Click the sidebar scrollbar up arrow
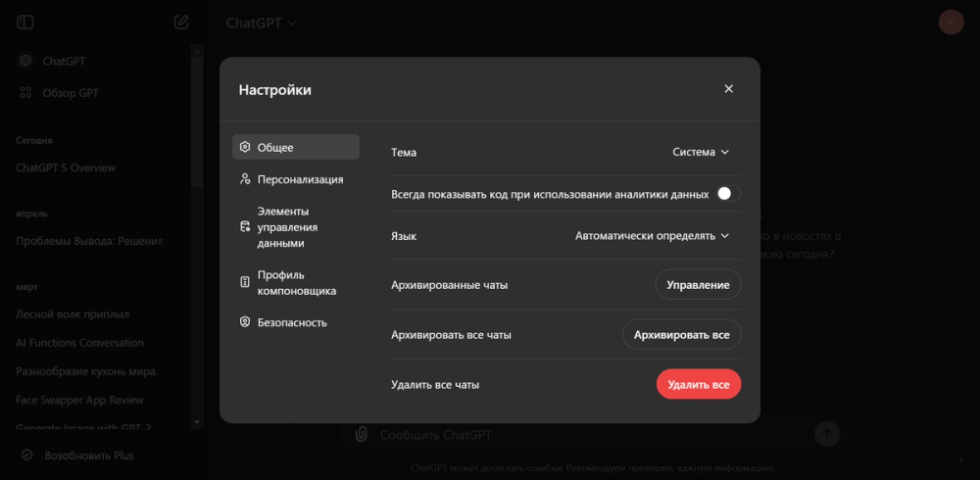980x480 pixels. click(x=197, y=51)
